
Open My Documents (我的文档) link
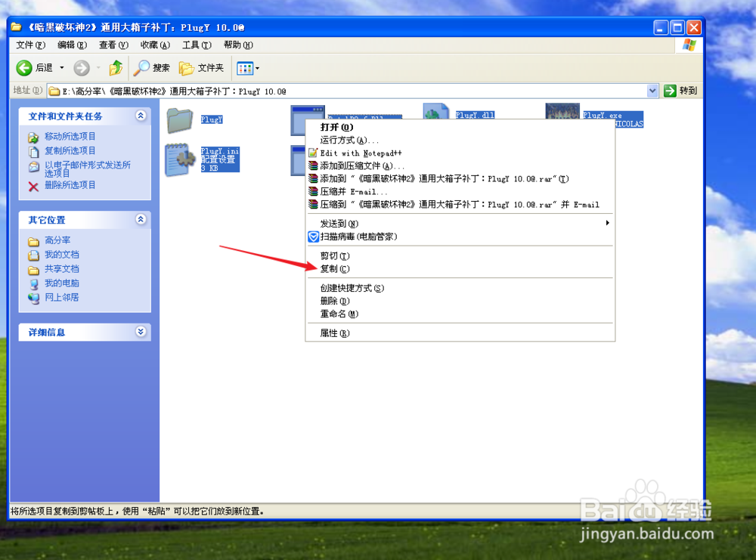click(x=62, y=255)
